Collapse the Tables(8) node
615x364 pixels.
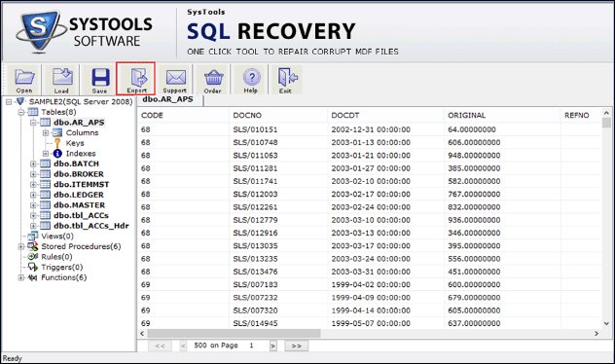21,112
